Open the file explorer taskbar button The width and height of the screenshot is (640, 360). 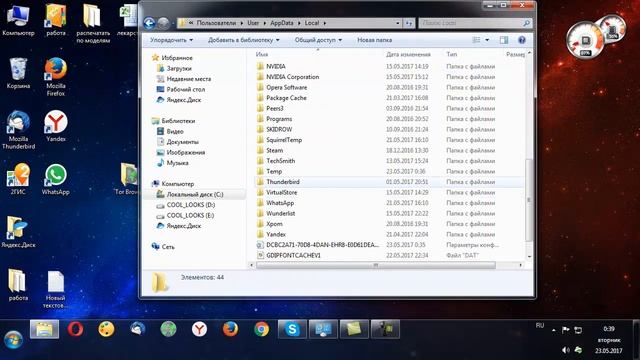44,329
